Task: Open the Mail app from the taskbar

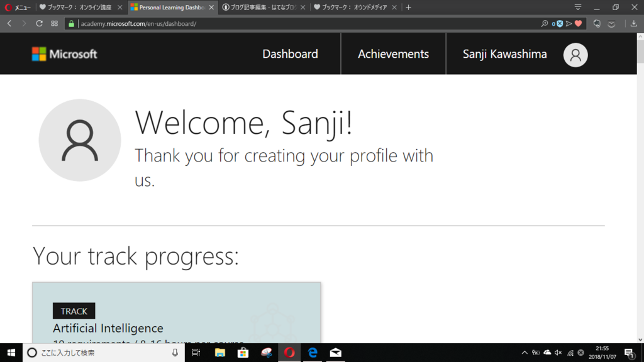Action: point(336,353)
